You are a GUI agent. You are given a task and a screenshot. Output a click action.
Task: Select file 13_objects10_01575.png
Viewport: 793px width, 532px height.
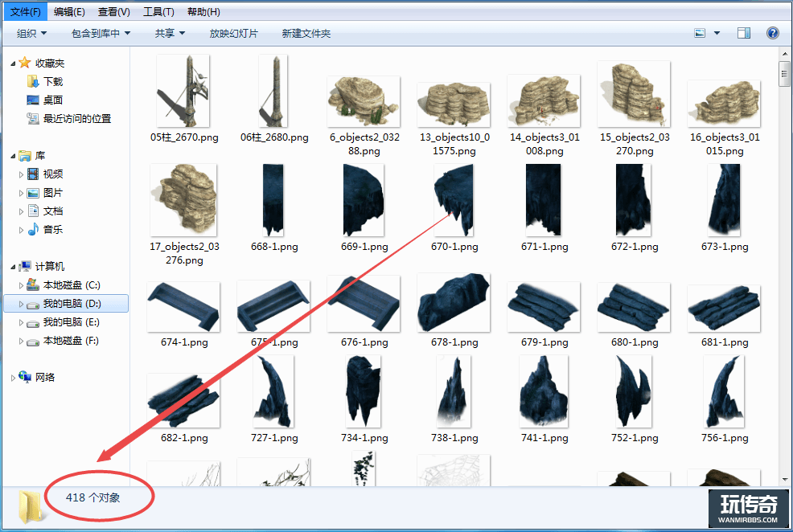(454, 104)
